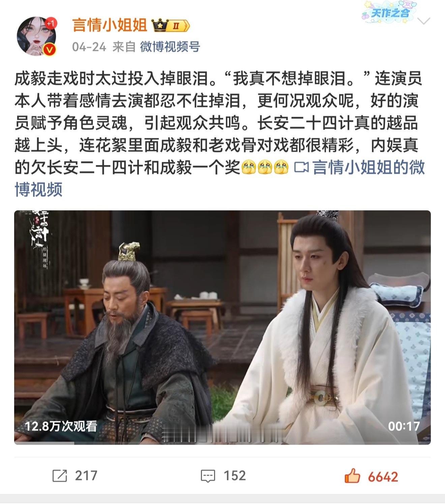Open the username 言情小姐姐 link

(110, 26)
